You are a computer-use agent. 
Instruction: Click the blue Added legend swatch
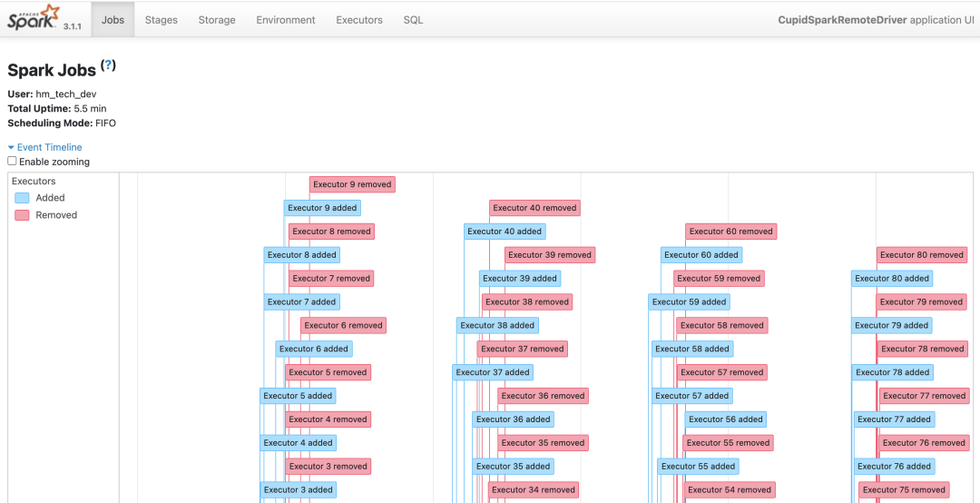[22, 198]
